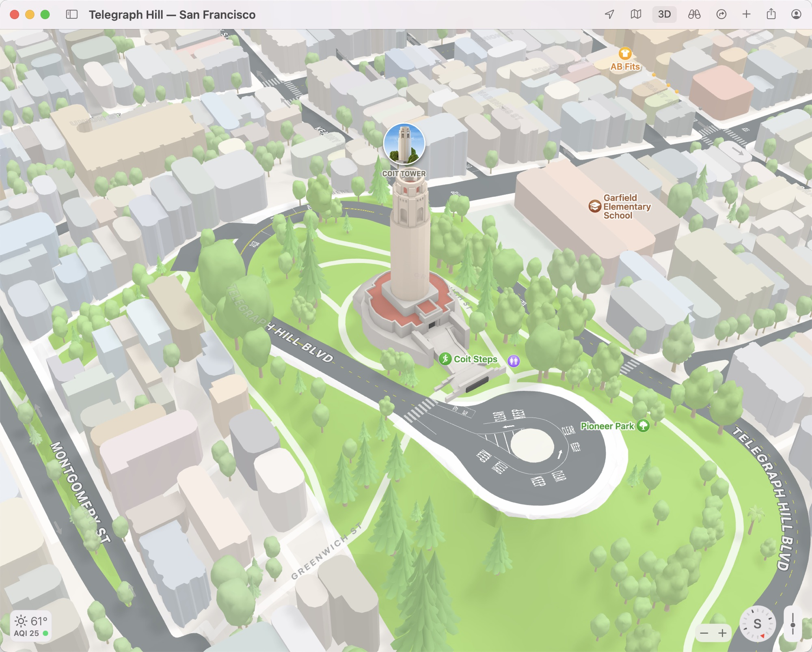Click the compass showing S
Viewport: 812px width, 652px height.
click(x=758, y=624)
